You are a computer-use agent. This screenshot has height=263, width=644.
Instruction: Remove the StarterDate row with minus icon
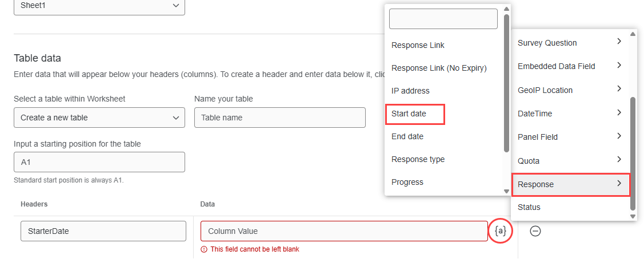click(x=535, y=232)
